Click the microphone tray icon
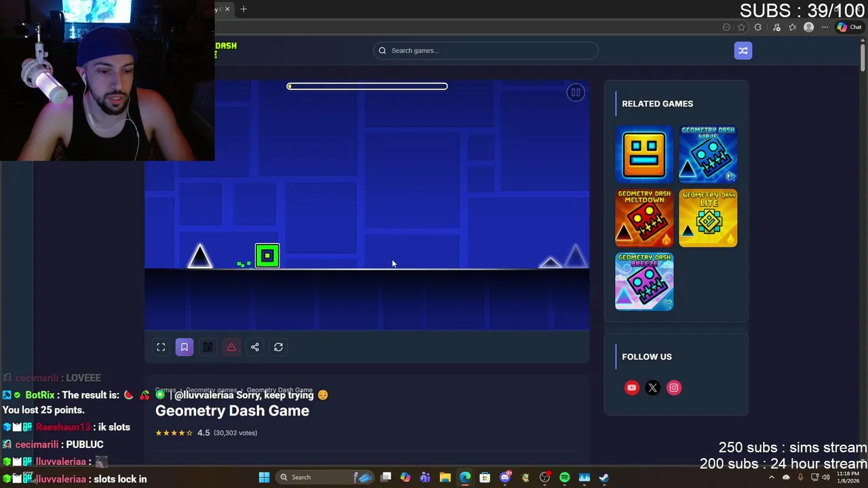The height and width of the screenshot is (488, 868). tap(800, 477)
